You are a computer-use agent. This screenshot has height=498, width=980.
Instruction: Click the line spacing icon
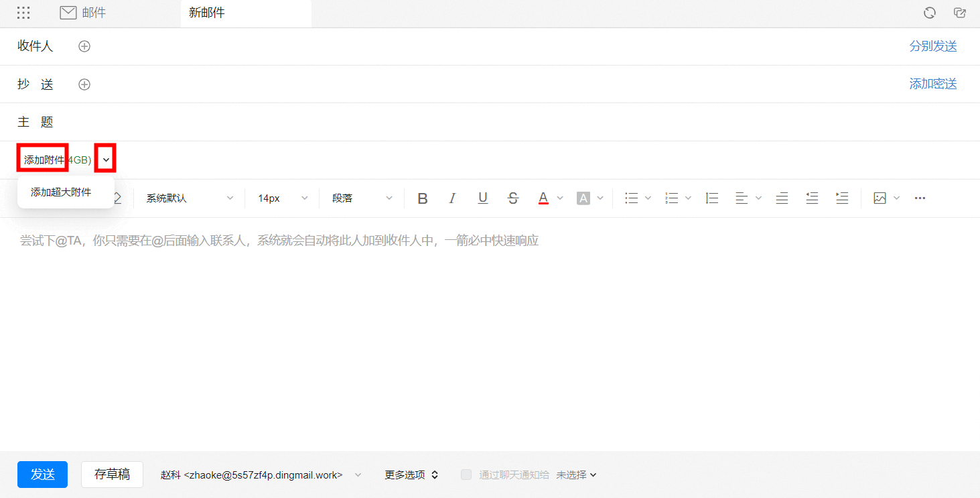point(712,198)
